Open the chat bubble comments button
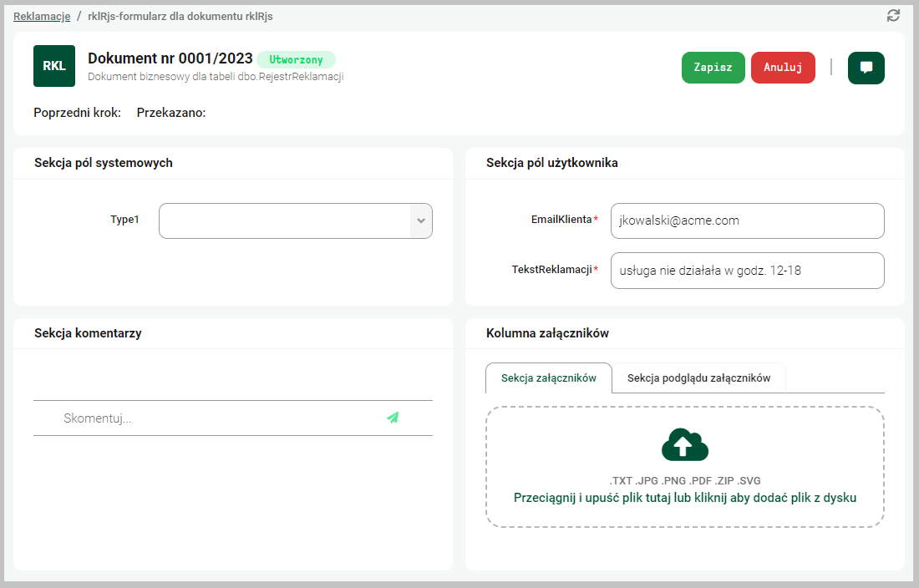 tap(866, 68)
